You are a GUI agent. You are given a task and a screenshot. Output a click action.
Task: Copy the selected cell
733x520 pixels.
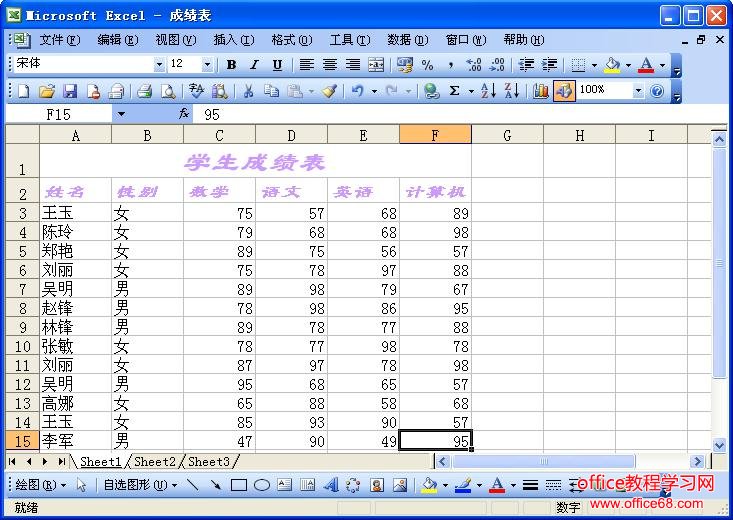point(271,91)
